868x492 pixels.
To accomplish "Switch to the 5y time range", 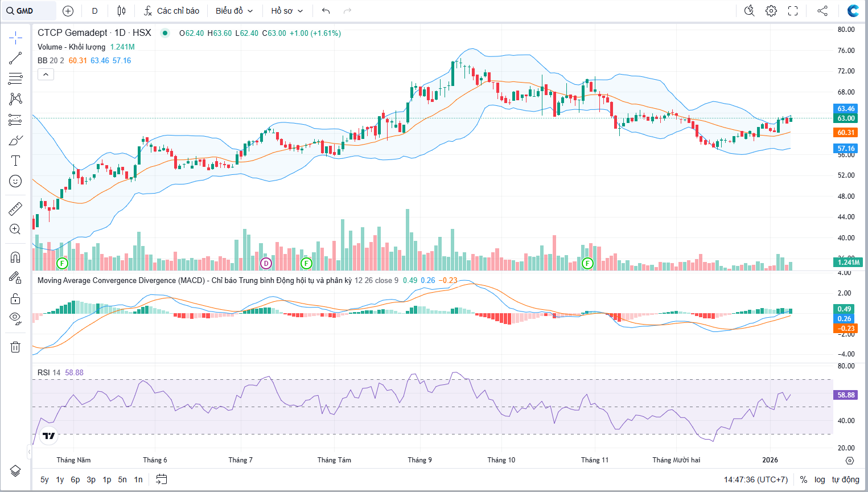I will tap(44, 479).
